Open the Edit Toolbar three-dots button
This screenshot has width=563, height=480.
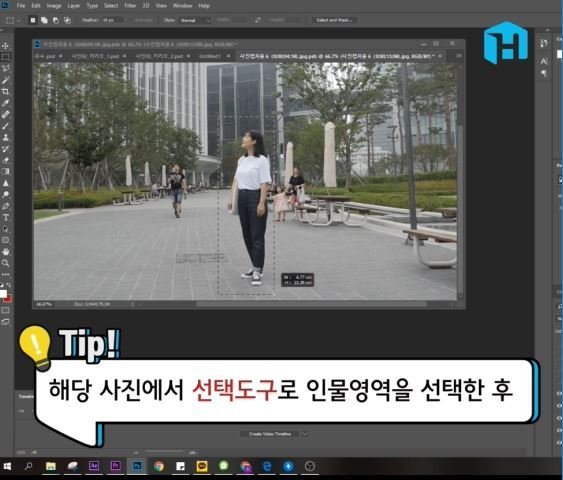pyautogui.click(x=5, y=274)
